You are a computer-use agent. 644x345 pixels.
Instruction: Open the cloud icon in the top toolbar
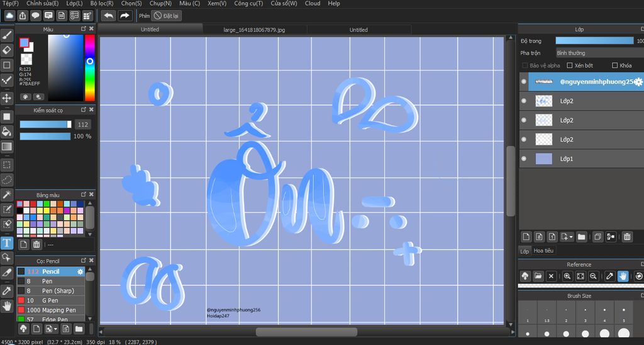click(x=9, y=16)
